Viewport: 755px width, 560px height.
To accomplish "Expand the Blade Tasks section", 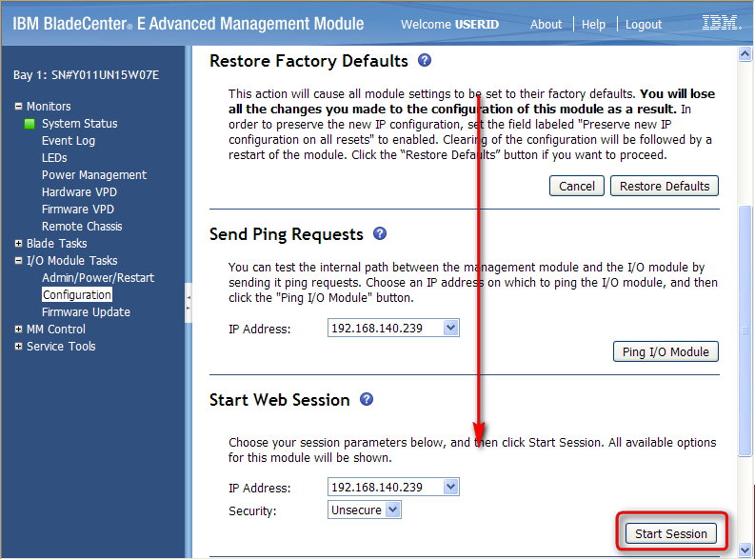I will [18, 244].
